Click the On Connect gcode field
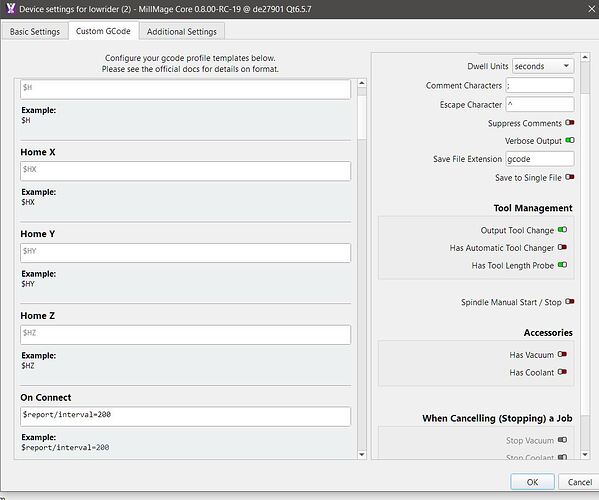The width and height of the screenshot is (599, 500). pyautogui.click(x=185, y=416)
